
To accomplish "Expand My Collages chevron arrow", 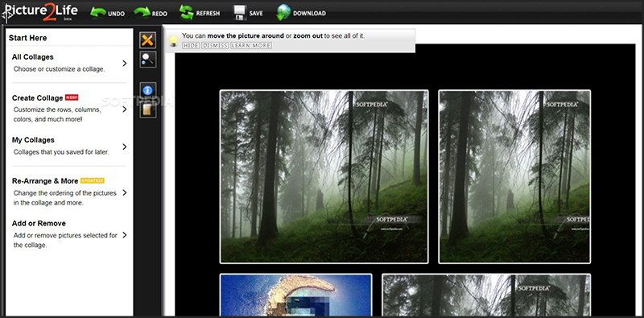I will pos(125,147).
